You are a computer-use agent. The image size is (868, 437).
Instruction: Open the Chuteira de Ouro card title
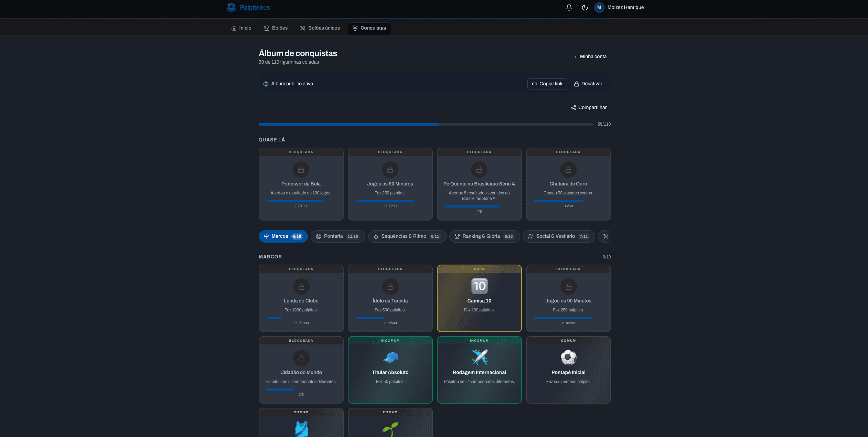click(x=568, y=184)
